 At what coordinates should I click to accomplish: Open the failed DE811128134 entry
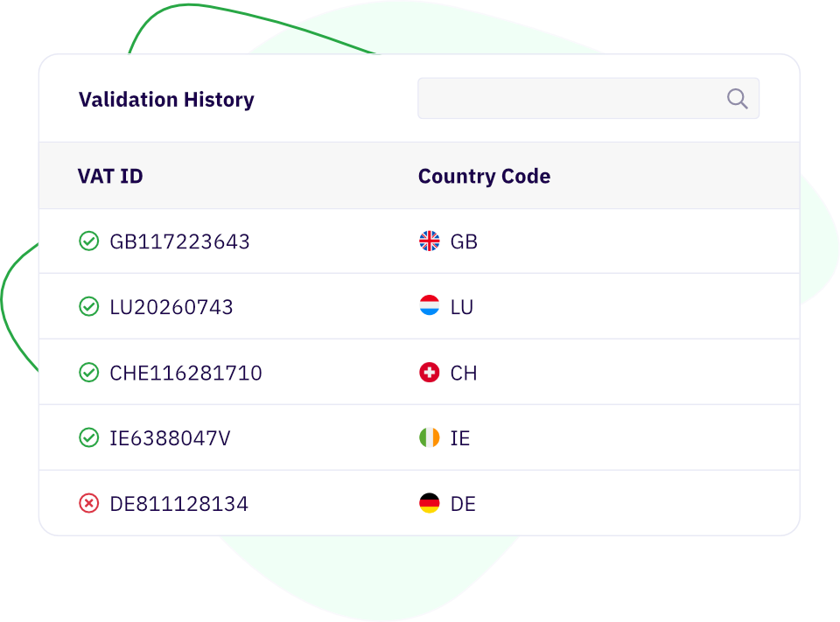178,505
